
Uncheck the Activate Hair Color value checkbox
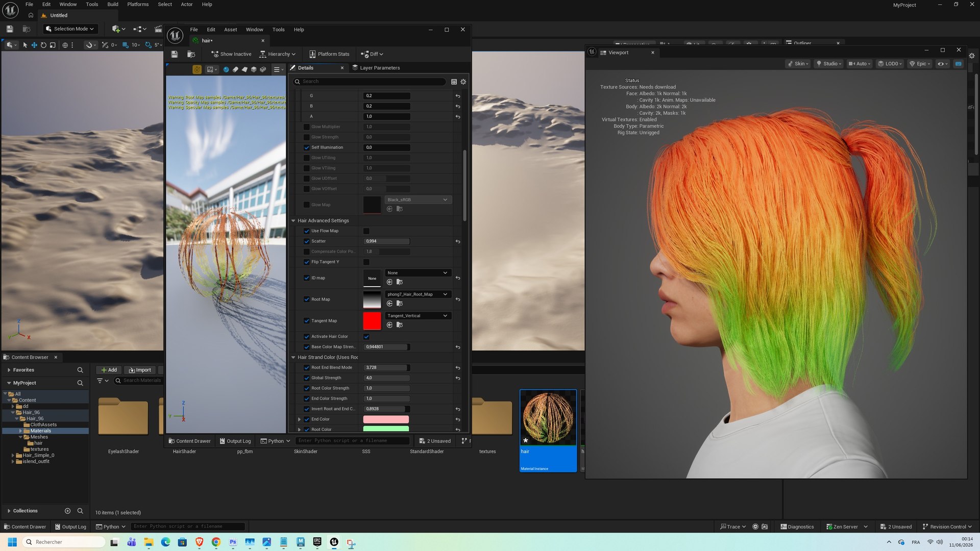[366, 337]
